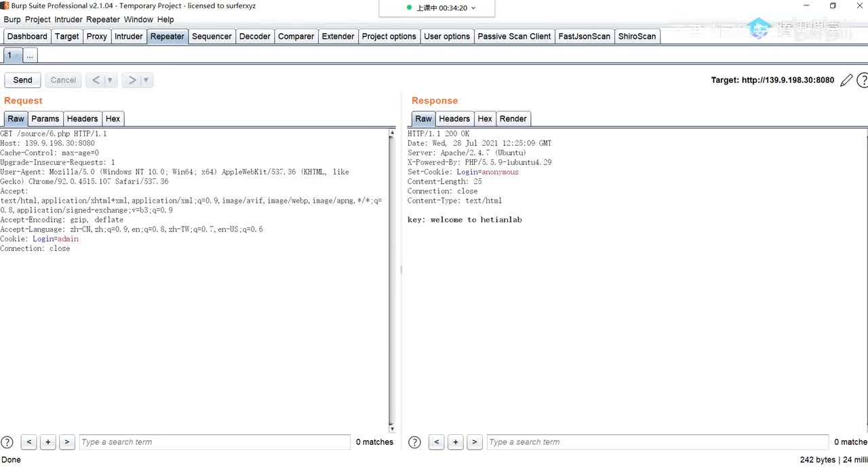Click the Burp Suite title bar icon
Image resolution: width=868 pixels, height=468 pixels.
click(5, 6)
